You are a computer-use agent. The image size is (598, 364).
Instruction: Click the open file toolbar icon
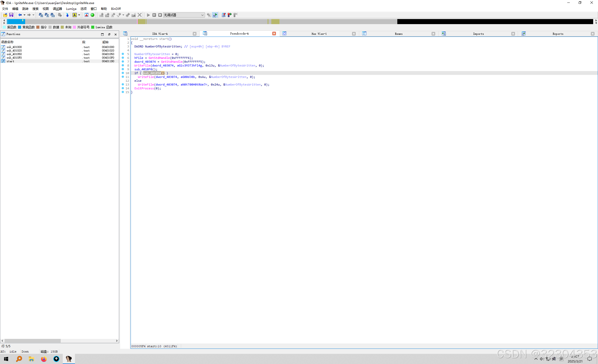click(x=5, y=15)
